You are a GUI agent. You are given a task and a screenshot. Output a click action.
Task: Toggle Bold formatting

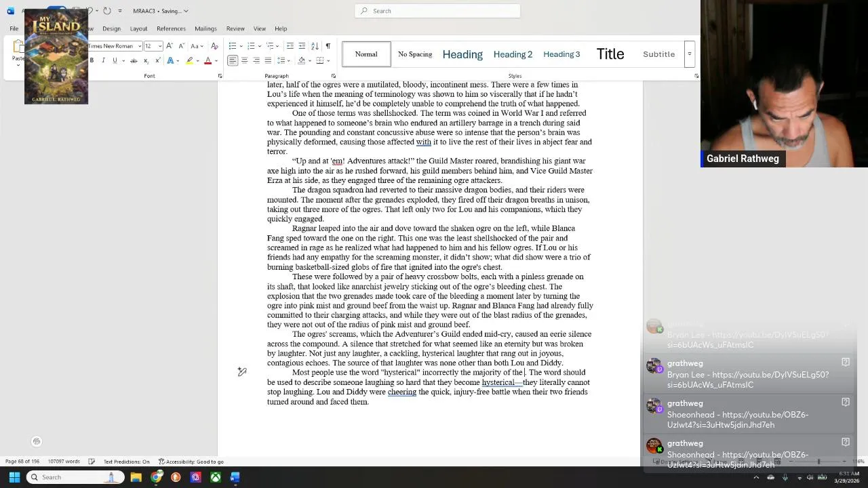(92, 60)
